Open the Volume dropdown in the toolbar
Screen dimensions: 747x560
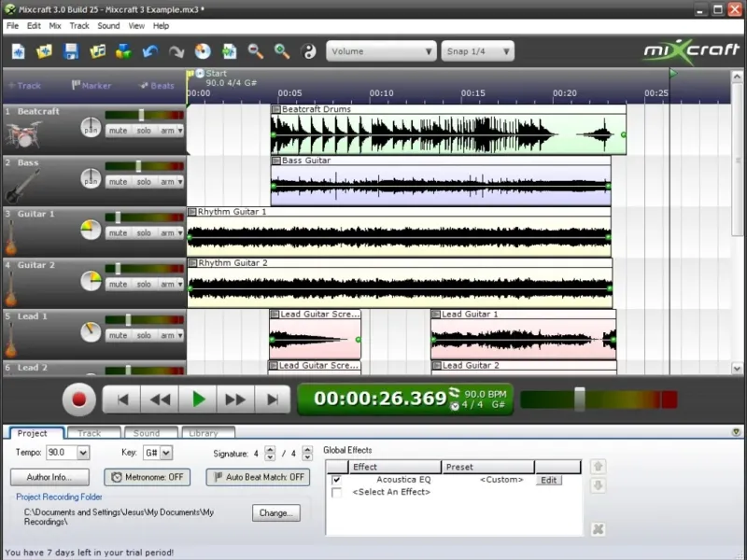coord(381,51)
